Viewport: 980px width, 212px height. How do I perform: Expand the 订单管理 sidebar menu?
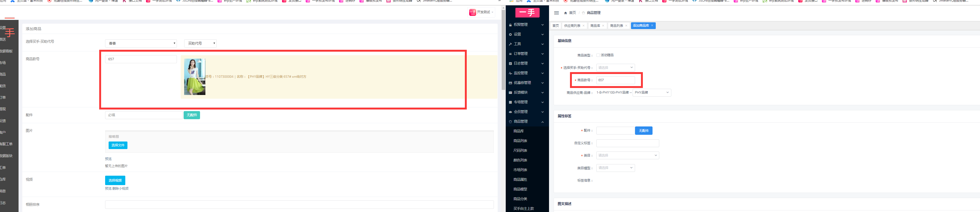527,54
